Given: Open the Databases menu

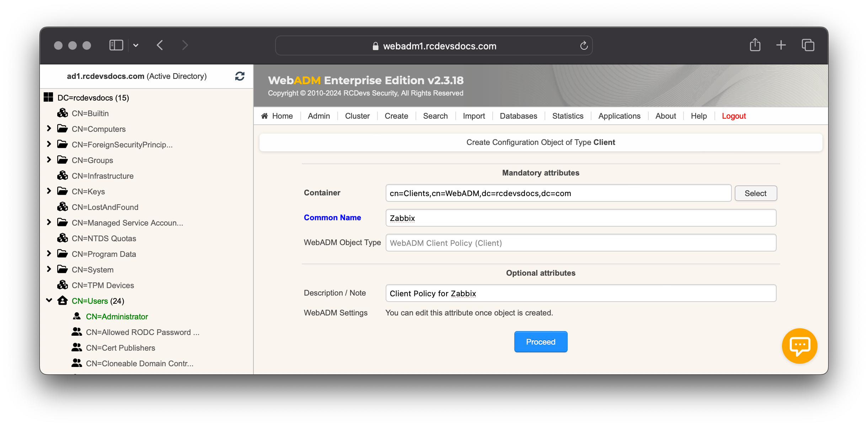Looking at the screenshot, I should pos(518,116).
